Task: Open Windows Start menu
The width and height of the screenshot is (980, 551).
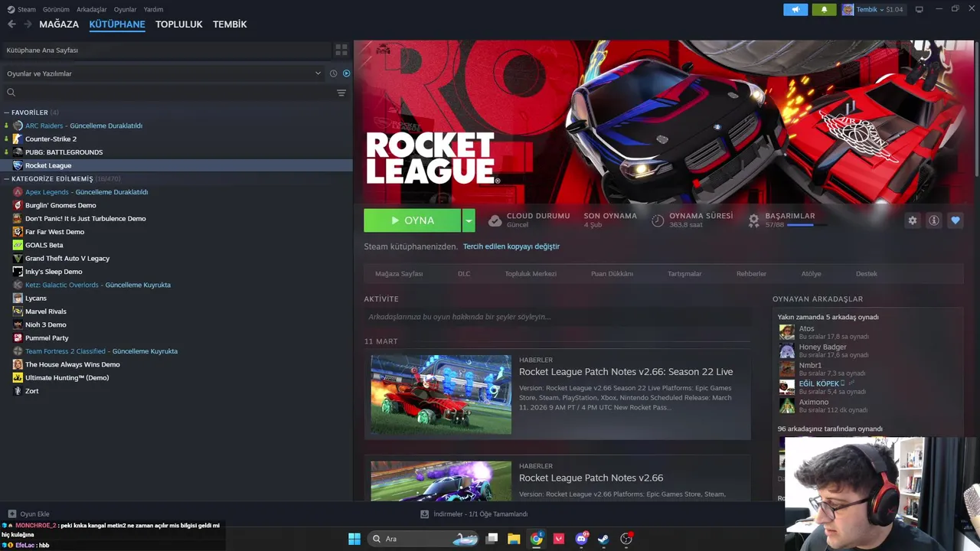Action: 354,539
